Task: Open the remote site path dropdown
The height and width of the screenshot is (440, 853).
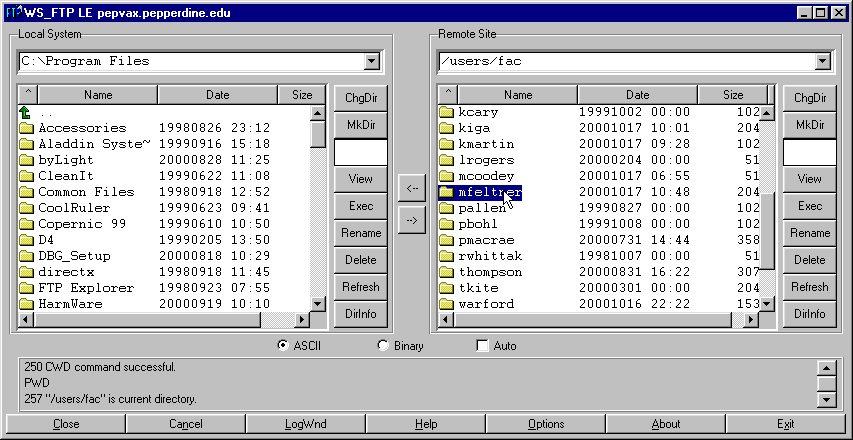Action: pos(822,61)
